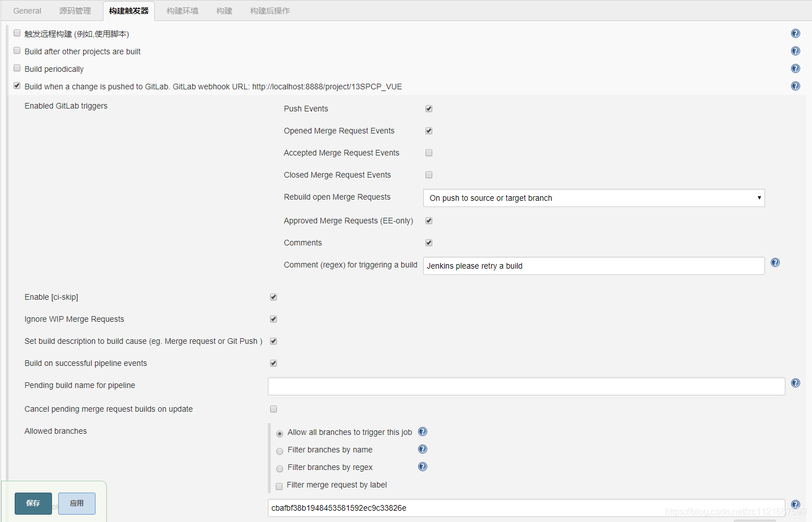Switch to the 构建环境 tab

[183, 11]
